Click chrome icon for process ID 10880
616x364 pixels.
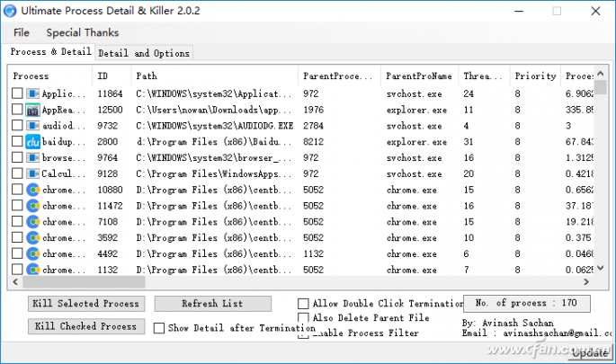[33, 190]
